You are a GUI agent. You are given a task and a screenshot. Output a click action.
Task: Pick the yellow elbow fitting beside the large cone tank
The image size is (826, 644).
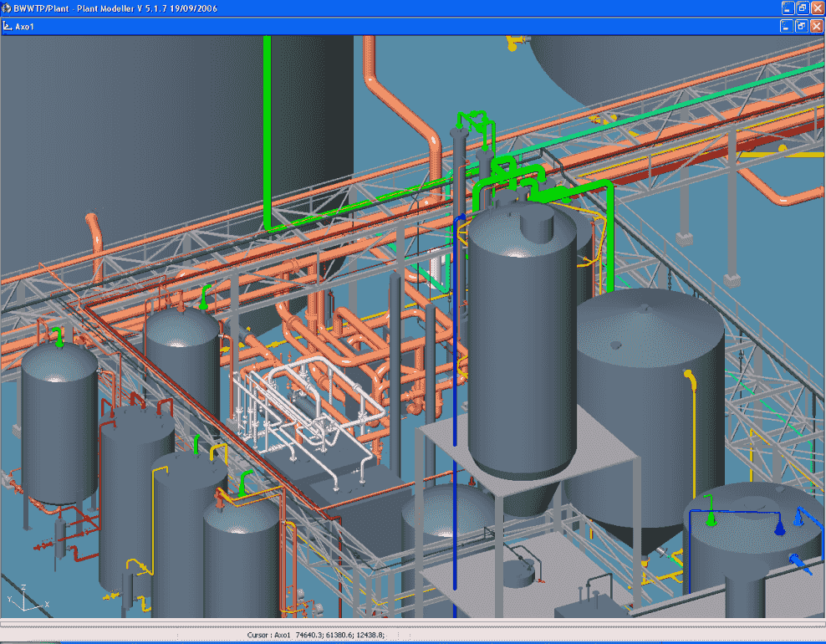[690, 378]
